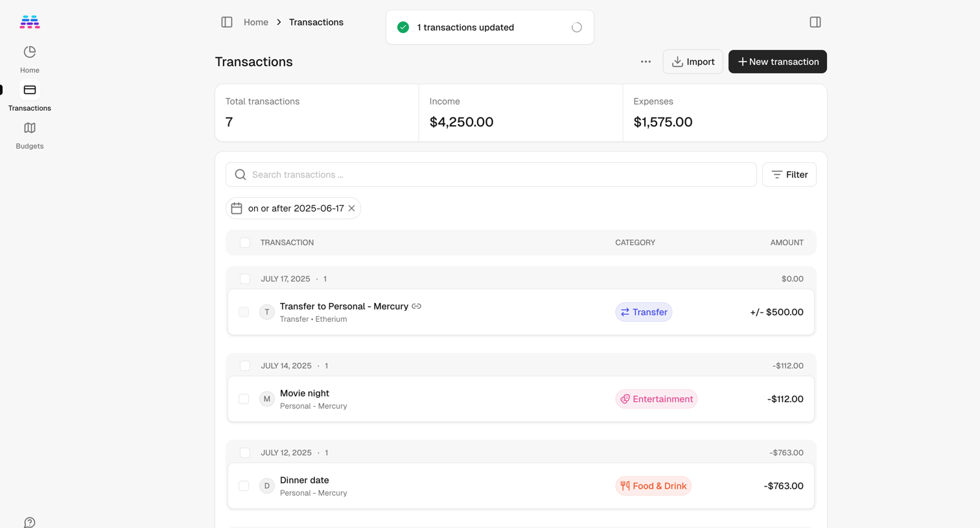Click calendar icon in date filter chip
This screenshot has width=980, height=528.
click(x=237, y=208)
